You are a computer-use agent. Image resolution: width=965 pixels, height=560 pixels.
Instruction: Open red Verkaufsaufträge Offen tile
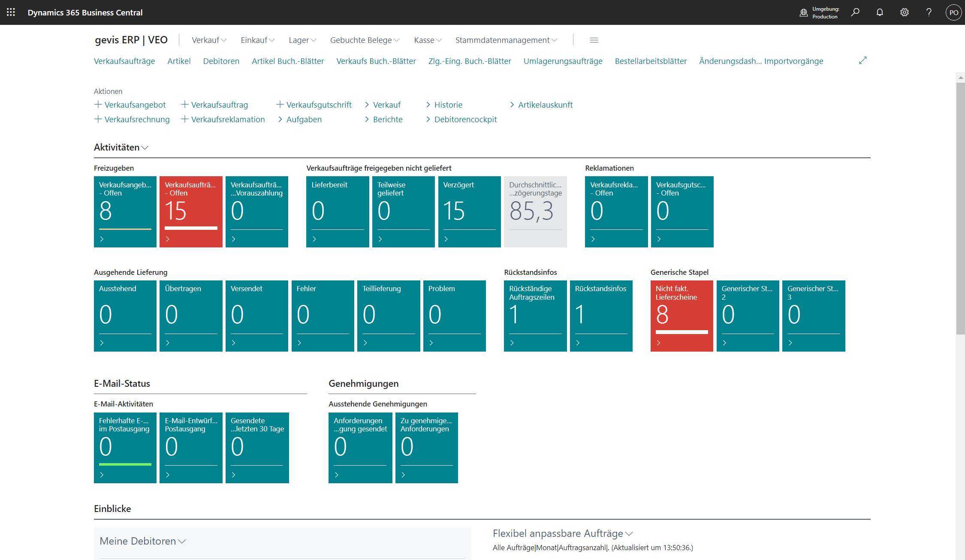tap(191, 212)
